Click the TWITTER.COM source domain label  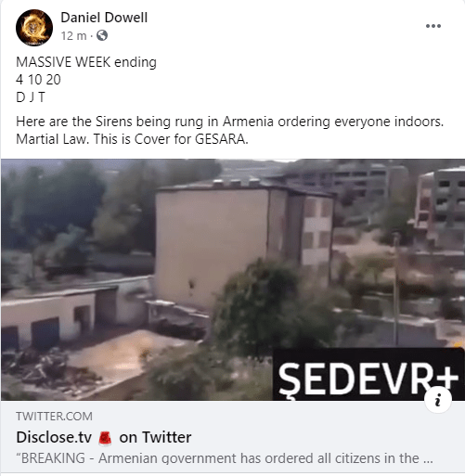pos(54,417)
